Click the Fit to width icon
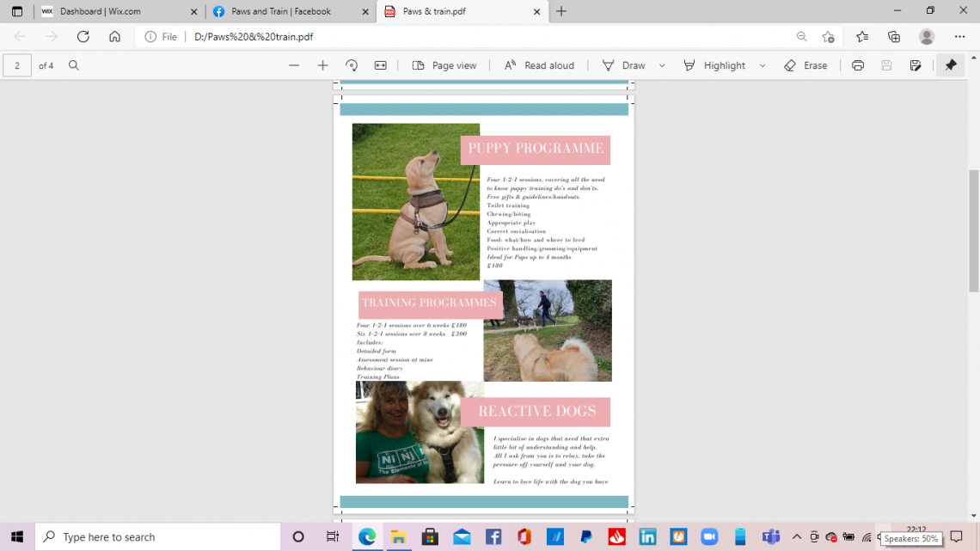 (x=381, y=65)
